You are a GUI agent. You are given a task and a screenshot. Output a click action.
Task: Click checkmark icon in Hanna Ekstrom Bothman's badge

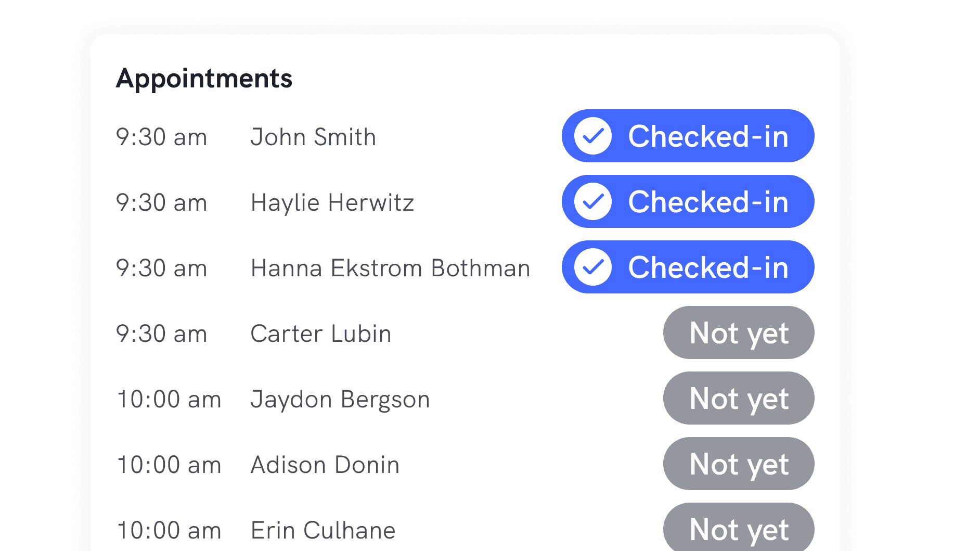592,267
